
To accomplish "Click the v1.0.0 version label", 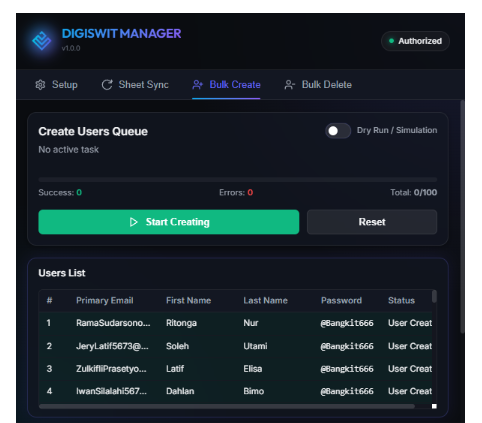I will point(71,48).
